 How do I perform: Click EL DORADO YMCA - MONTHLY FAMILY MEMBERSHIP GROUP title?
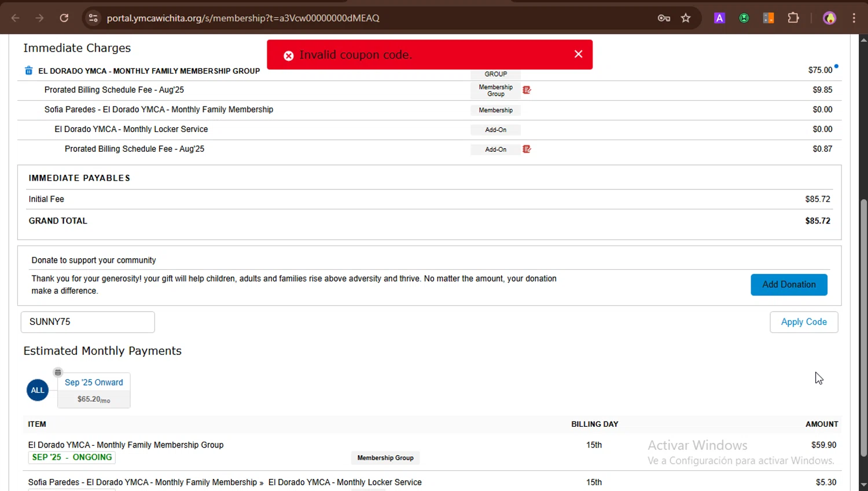coord(149,71)
